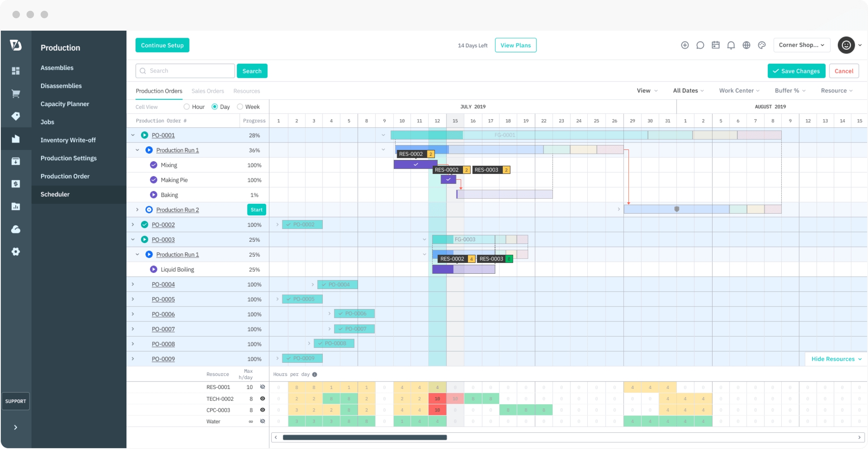Image resolution: width=868 pixels, height=449 pixels.
Task: Click the Save Changes button
Action: click(796, 71)
